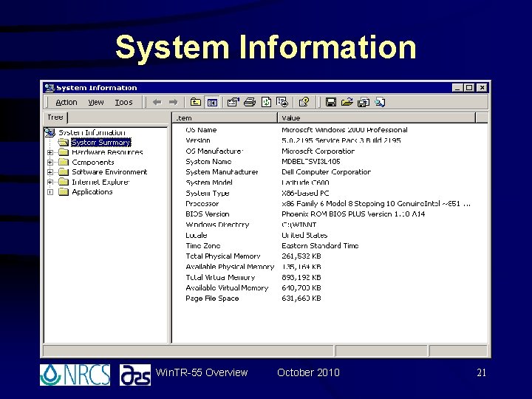Select the Time Zone row

click(330, 245)
